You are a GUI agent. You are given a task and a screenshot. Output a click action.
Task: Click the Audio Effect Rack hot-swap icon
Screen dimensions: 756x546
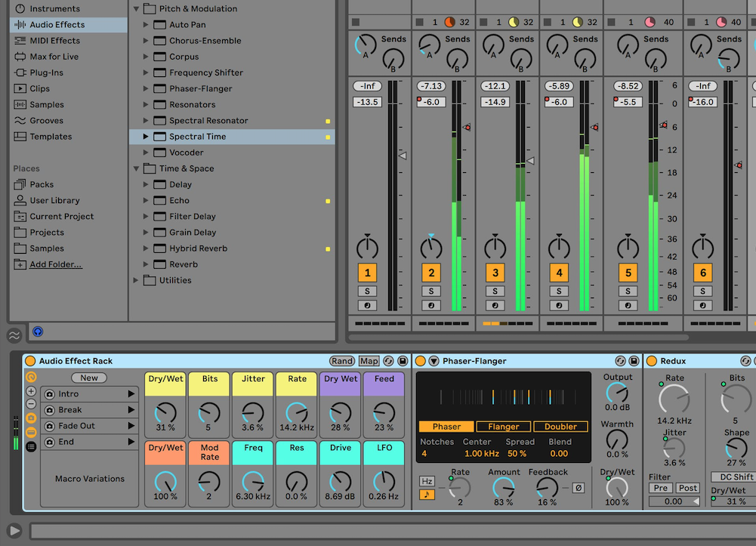coord(388,361)
